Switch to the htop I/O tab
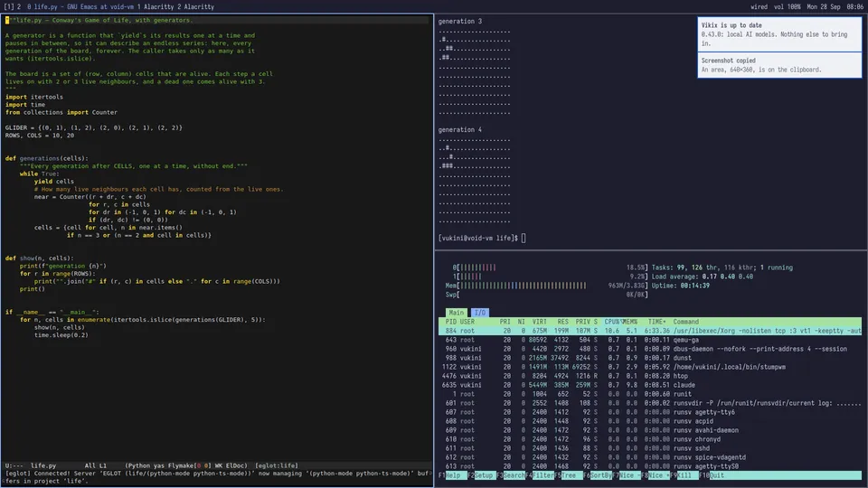Image resolution: width=868 pixels, height=488 pixels. tap(479, 313)
